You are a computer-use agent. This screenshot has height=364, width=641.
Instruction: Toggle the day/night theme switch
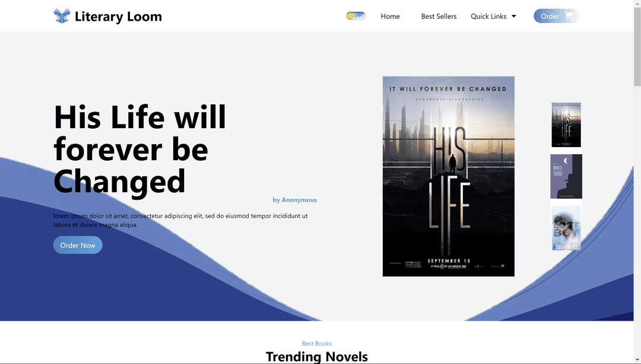[356, 16]
